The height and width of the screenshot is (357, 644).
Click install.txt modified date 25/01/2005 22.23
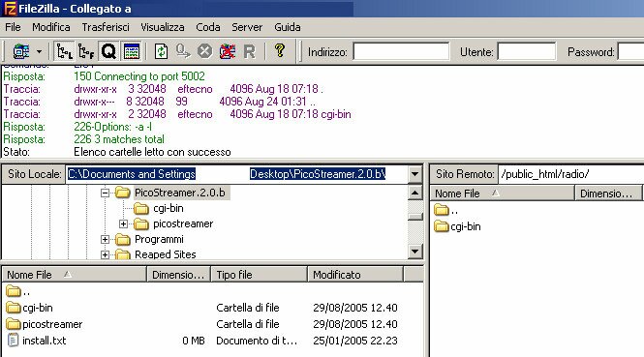355,341
